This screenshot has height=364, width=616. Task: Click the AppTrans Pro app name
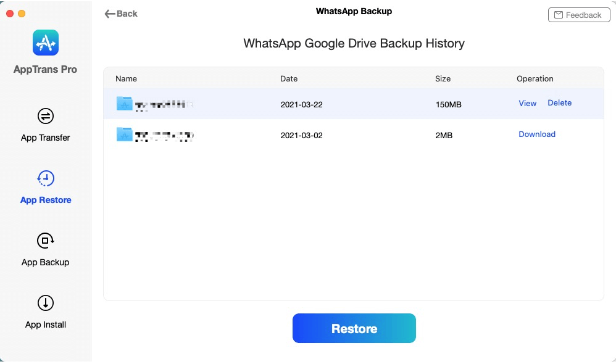click(x=46, y=70)
